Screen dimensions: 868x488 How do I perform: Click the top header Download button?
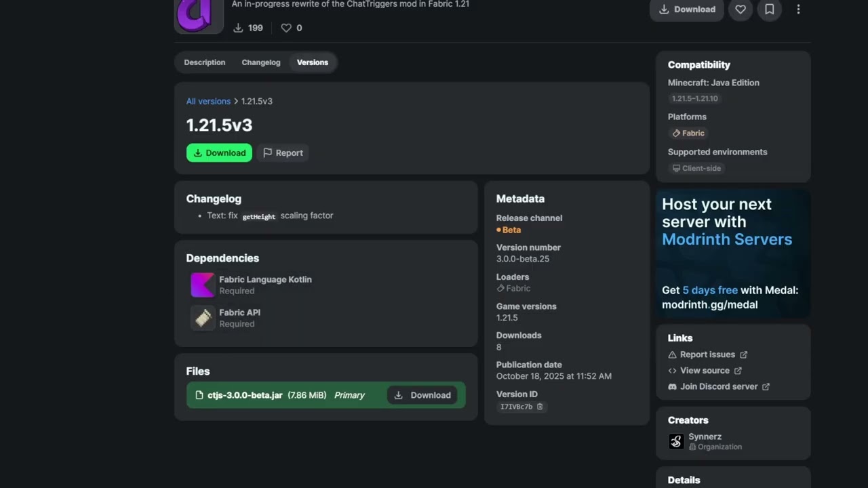[687, 9]
